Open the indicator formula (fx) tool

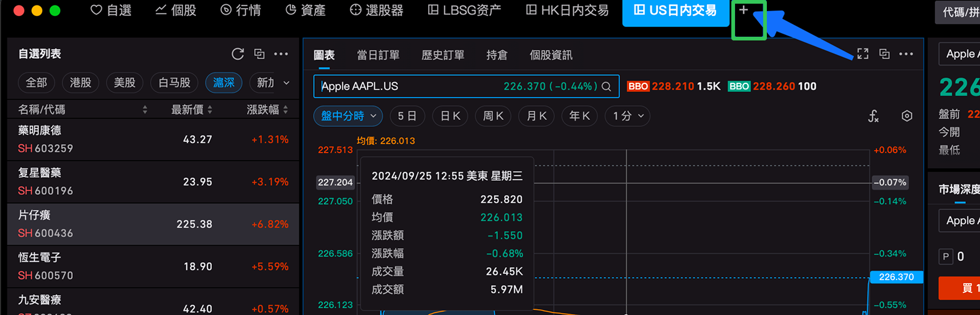tap(873, 116)
